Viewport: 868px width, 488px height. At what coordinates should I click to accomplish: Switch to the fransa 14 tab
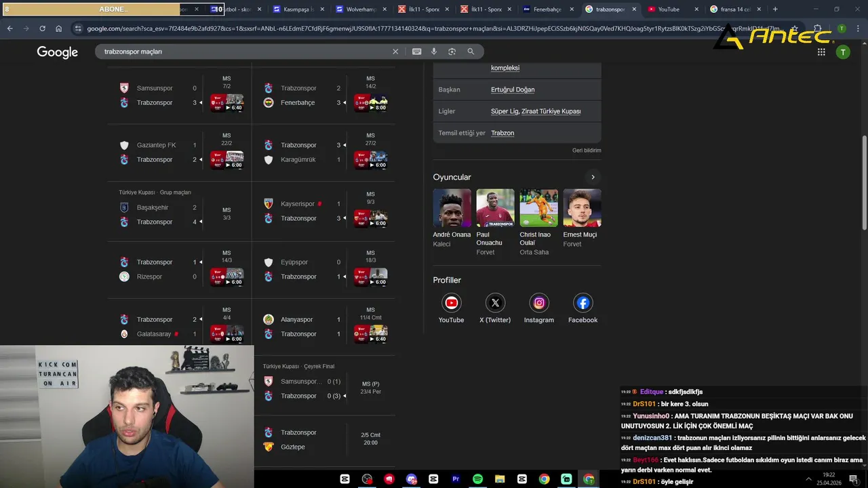(735, 9)
